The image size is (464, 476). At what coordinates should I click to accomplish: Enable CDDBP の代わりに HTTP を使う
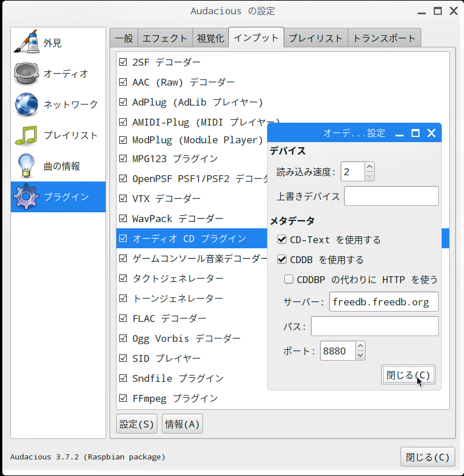(289, 279)
